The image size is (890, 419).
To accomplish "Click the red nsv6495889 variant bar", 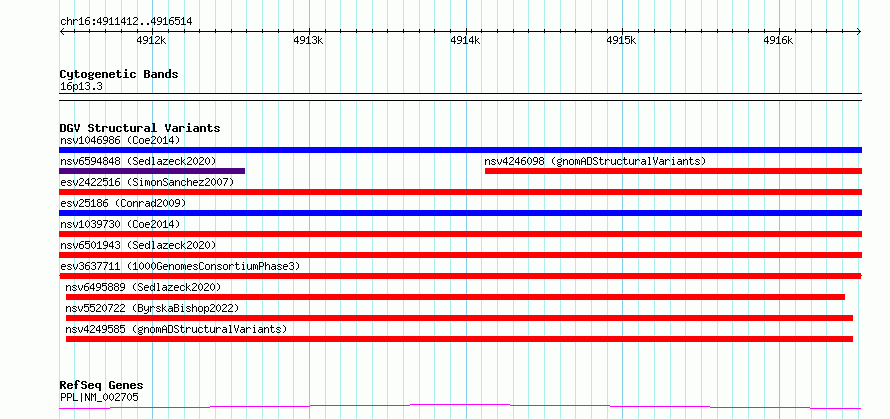I will coord(455,297).
